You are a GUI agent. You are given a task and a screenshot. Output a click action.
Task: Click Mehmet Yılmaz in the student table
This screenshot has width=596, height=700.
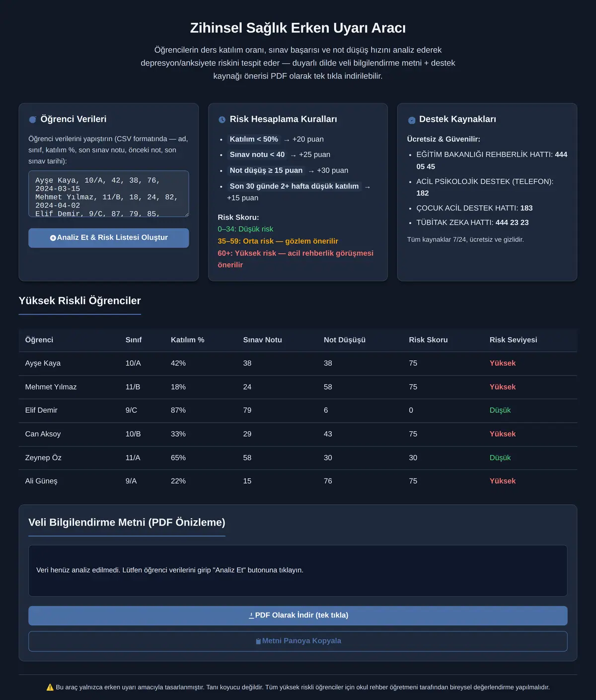tap(51, 387)
